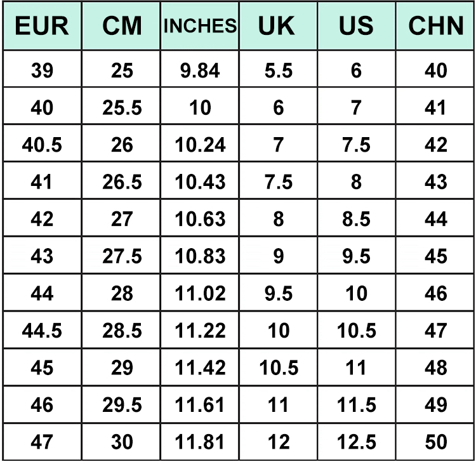Viewport: 476px width, 476px height.
Task: Select the INCHES column header
Action: tap(200, 26)
